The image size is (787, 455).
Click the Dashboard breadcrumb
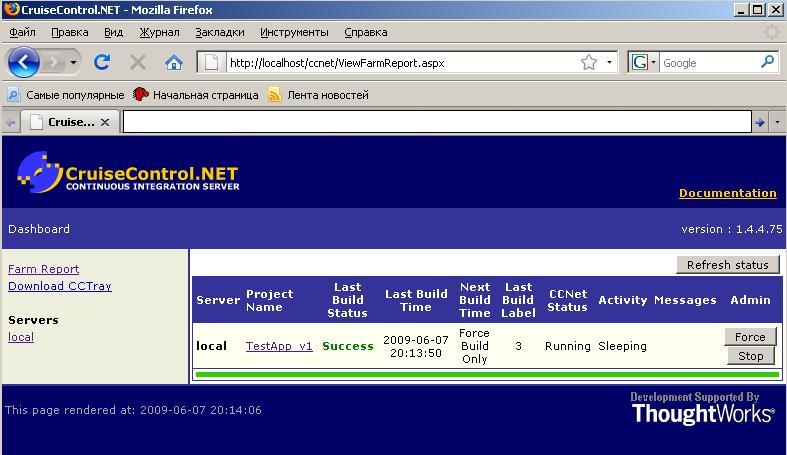click(x=39, y=229)
